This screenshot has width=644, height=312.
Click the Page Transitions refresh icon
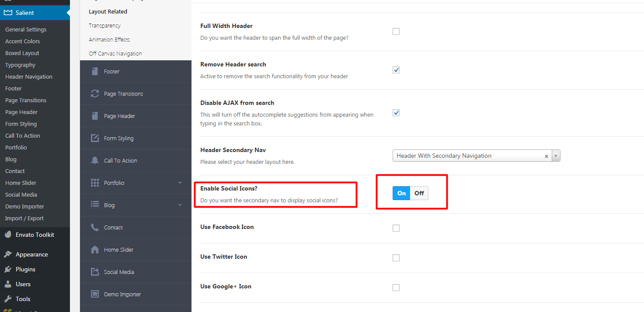coord(94,94)
